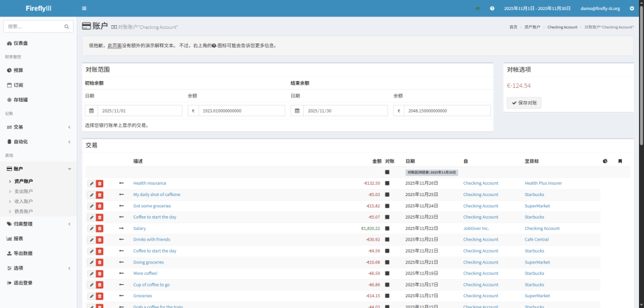Toggle the sidebar with the hamburger icon
Image resolution: width=644 pixels, height=308 pixels.
coord(84,8)
